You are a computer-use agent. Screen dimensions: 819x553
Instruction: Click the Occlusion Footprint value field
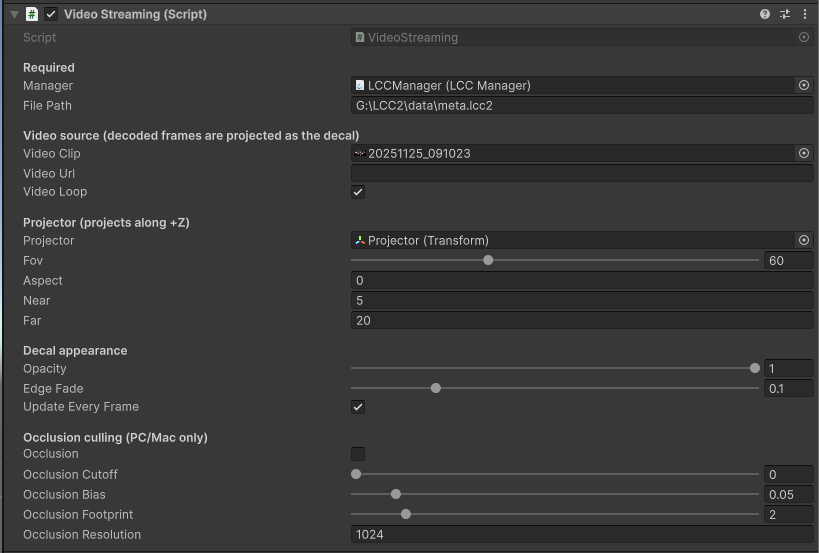[788, 514]
